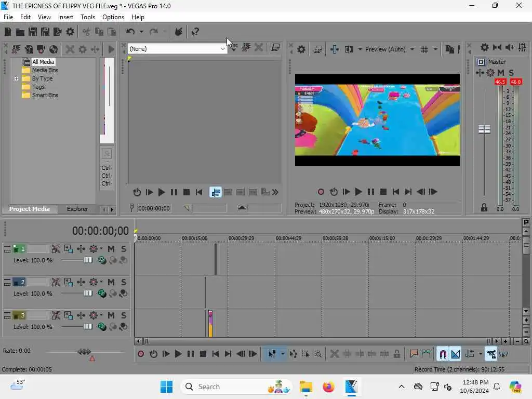Mute the Master bus

pos(501,73)
